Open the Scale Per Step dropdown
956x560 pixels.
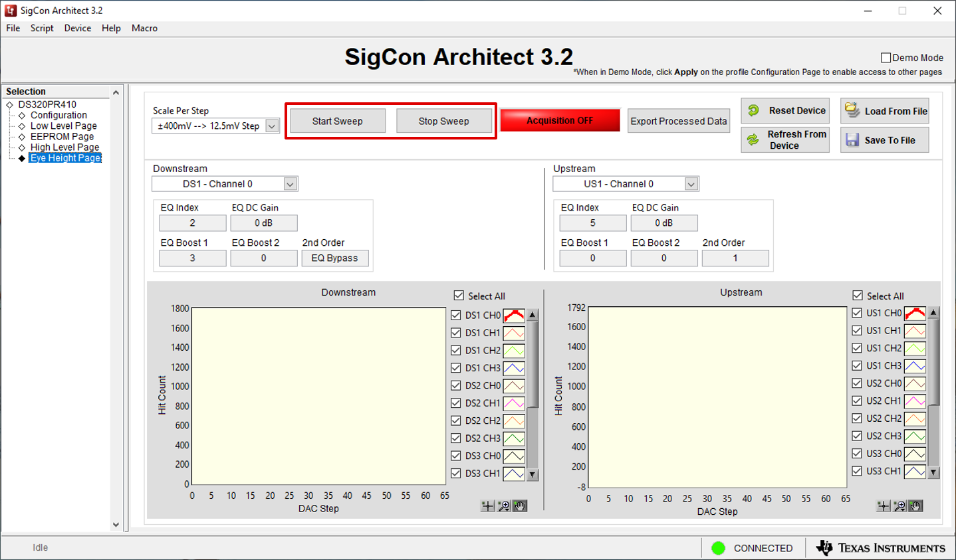(272, 126)
